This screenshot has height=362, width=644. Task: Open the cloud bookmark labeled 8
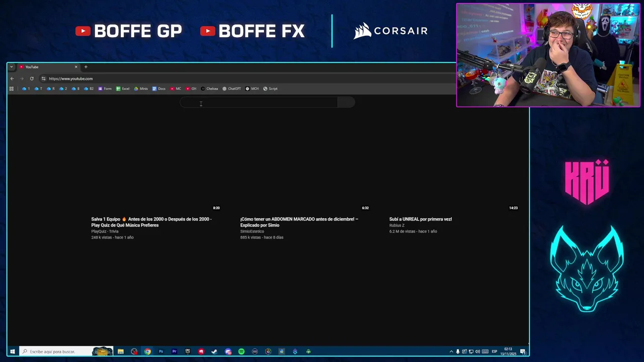coord(75,88)
